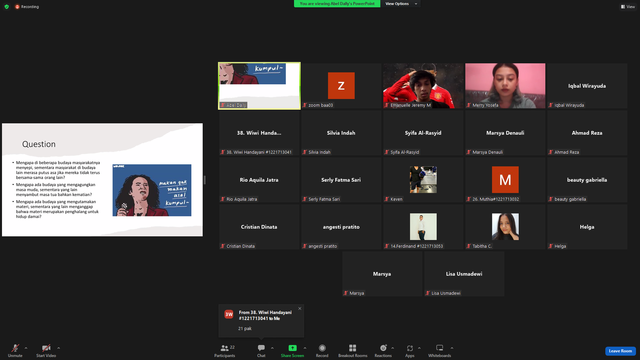Image resolution: width=640 pixels, height=360 pixels.
Task: Start Video camera toggle
Action: pyautogui.click(x=46, y=350)
